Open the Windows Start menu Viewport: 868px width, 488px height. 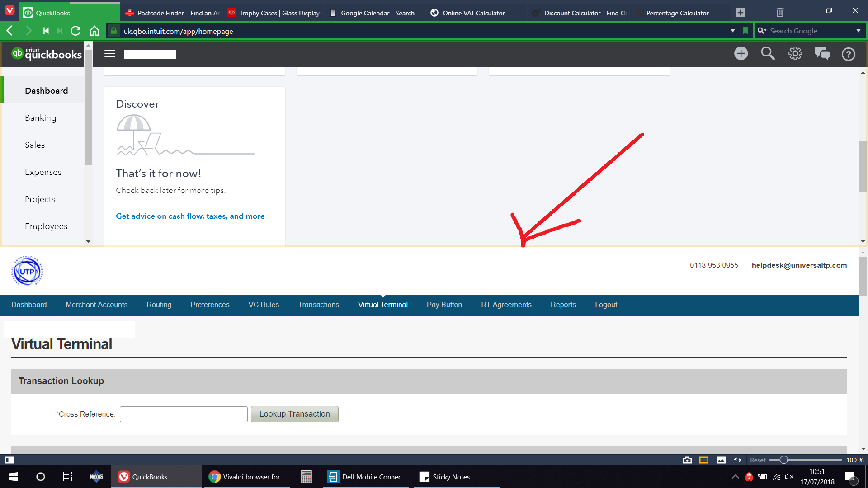(14, 477)
